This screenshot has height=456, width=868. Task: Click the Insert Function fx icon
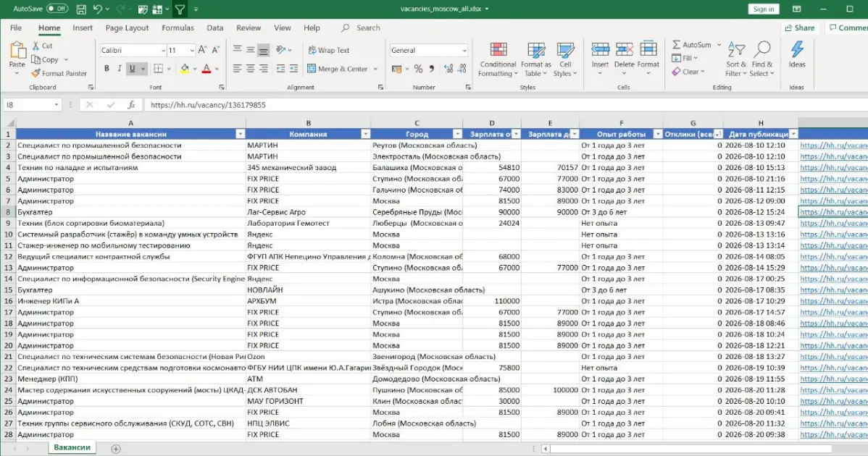coord(131,104)
